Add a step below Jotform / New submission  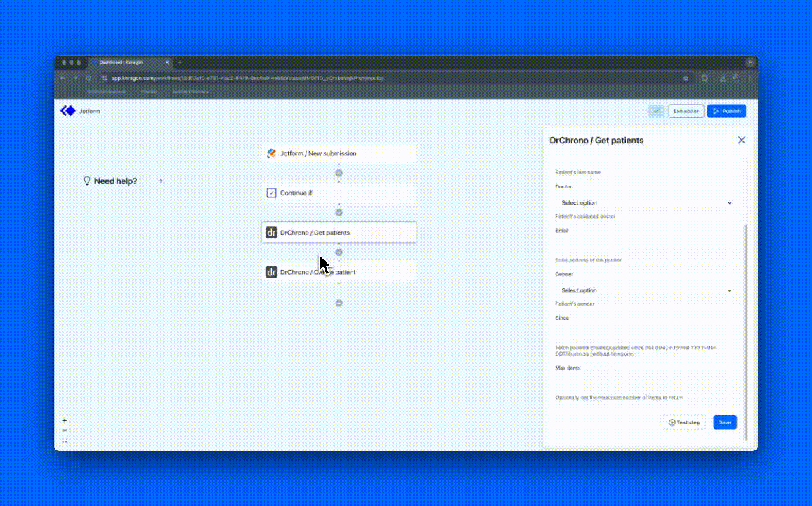pos(339,173)
